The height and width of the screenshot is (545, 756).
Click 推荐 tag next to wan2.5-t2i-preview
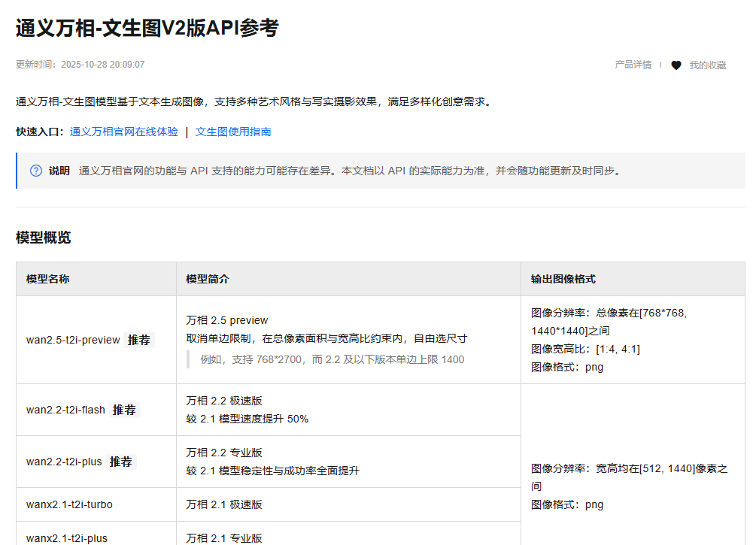coord(139,340)
